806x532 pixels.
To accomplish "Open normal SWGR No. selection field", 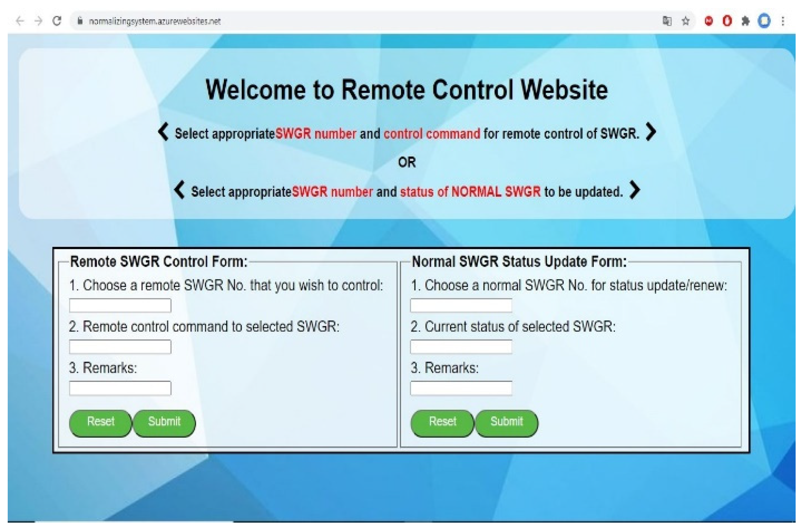I will 461,305.
